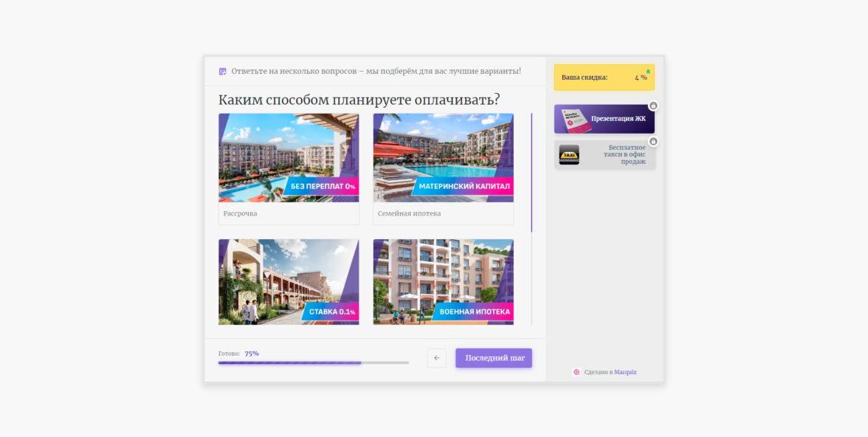868x437 pixels.
Task: Click the quiz form icon in header
Action: click(x=223, y=72)
